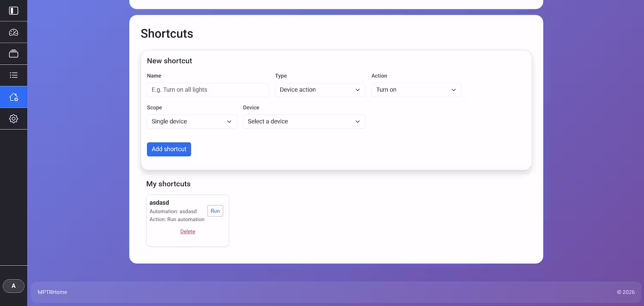This screenshot has height=306, width=644.
Task: Expand the chevron on the Device selector
Action: [x=357, y=122]
